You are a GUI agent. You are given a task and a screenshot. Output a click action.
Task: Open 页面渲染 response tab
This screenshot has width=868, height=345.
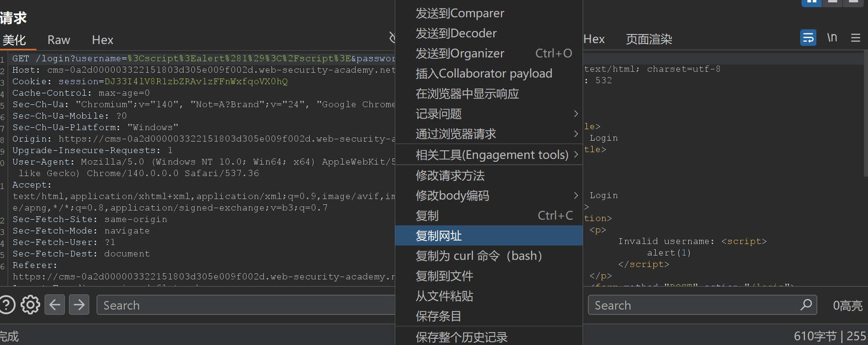[x=649, y=39]
